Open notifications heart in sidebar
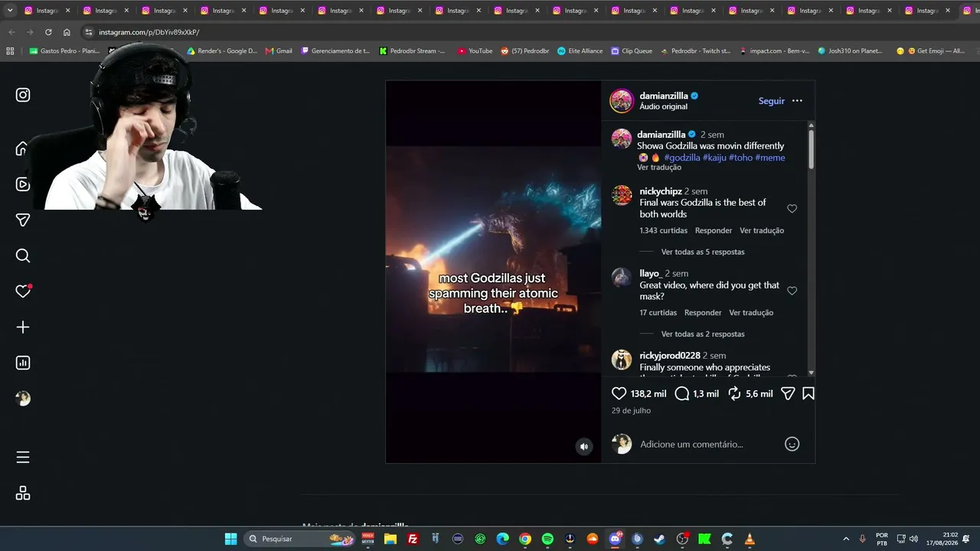The image size is (980, 551). point(23,292)
